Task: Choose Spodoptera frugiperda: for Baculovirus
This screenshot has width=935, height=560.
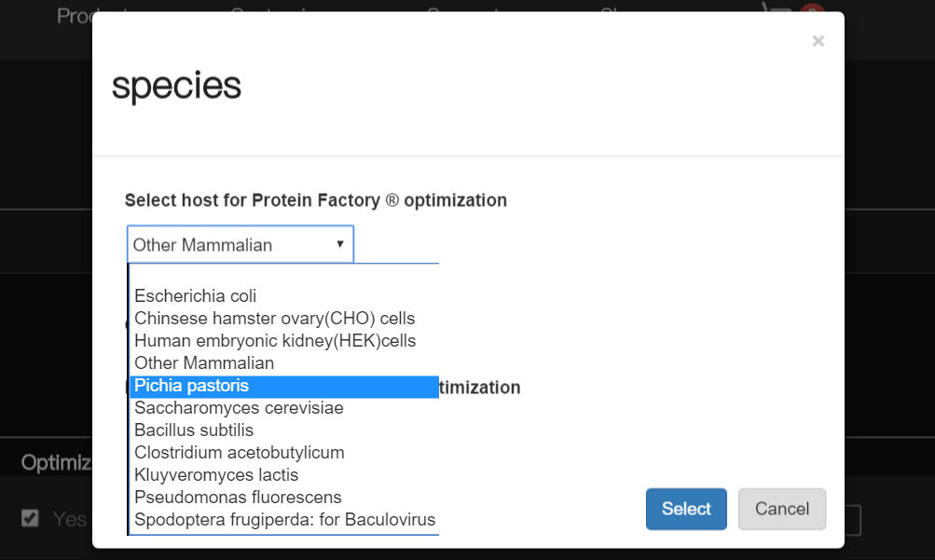Action: point(284,520)
